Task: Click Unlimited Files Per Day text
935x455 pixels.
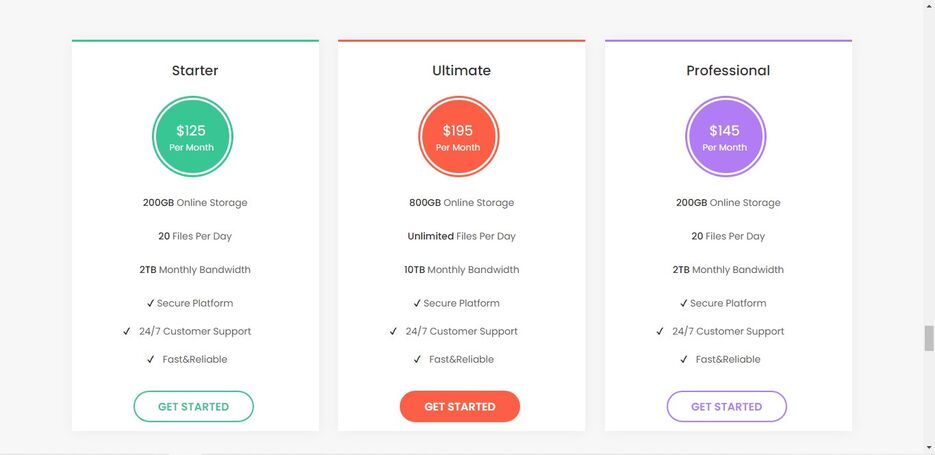Action: point(462,236)
